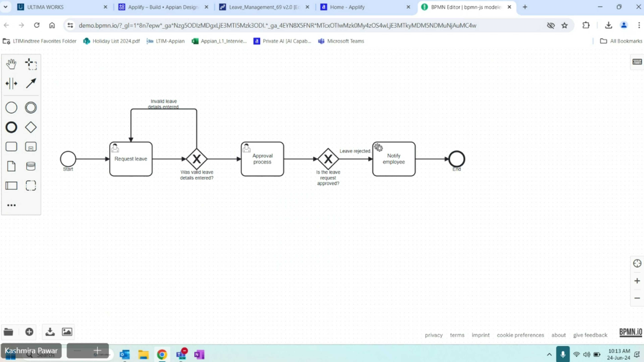Screen dimensions: 644x362
Task: Open OneNote from the taskbar
Action: [x=199, y=354]
